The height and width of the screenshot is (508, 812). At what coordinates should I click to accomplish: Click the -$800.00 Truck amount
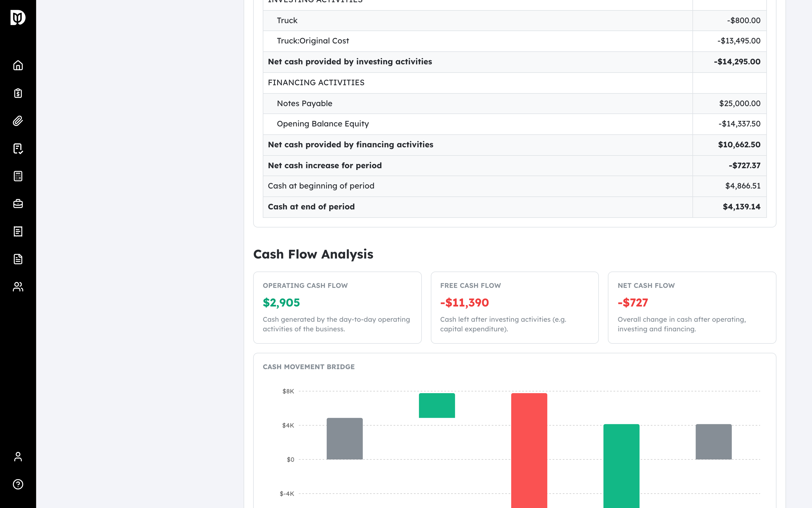coord(743,21)
